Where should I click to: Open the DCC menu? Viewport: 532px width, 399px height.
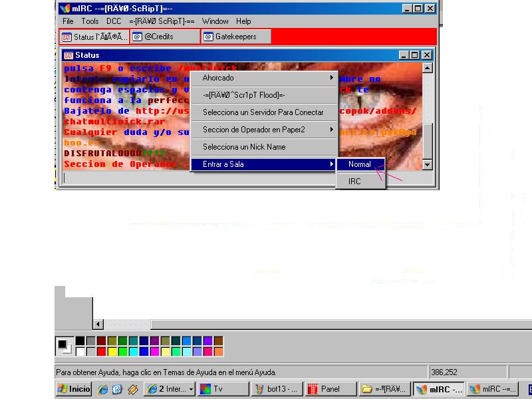[x=114, y=21]
